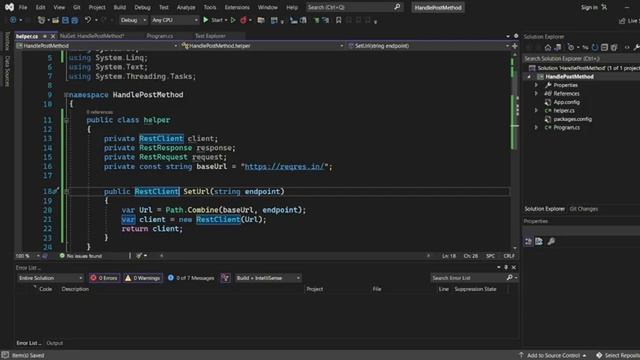
Task: Toggle the 0 Errors filter
Action: tap(104, 278)
